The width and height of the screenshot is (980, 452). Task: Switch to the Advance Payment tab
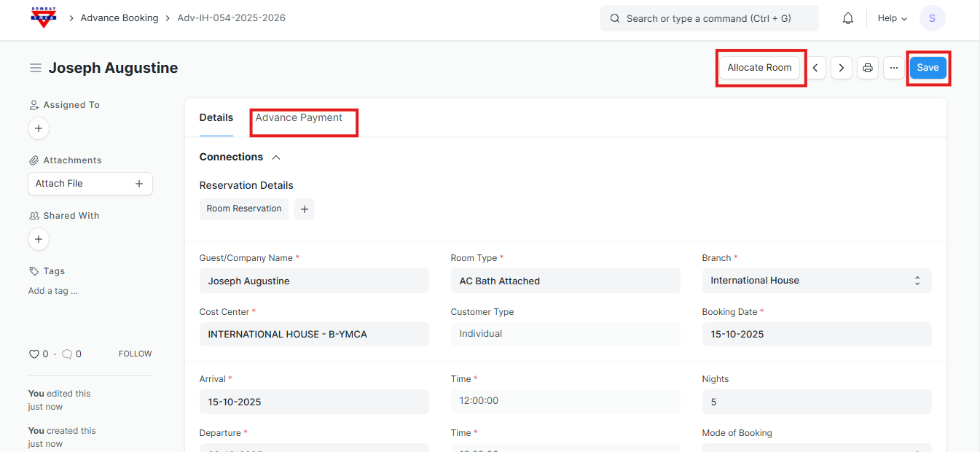pos(299,118)
